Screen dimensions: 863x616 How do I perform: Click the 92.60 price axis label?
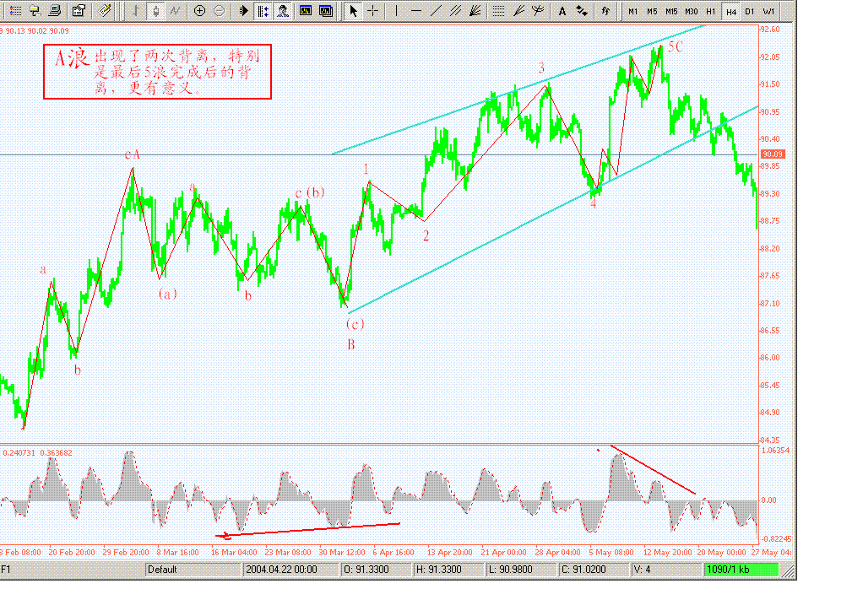[x=769, y=30]
